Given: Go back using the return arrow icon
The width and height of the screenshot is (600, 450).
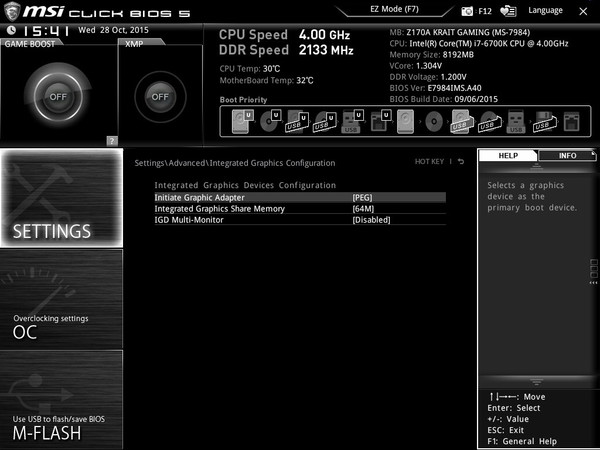Looking at the screenshot, I should point(461,161).
